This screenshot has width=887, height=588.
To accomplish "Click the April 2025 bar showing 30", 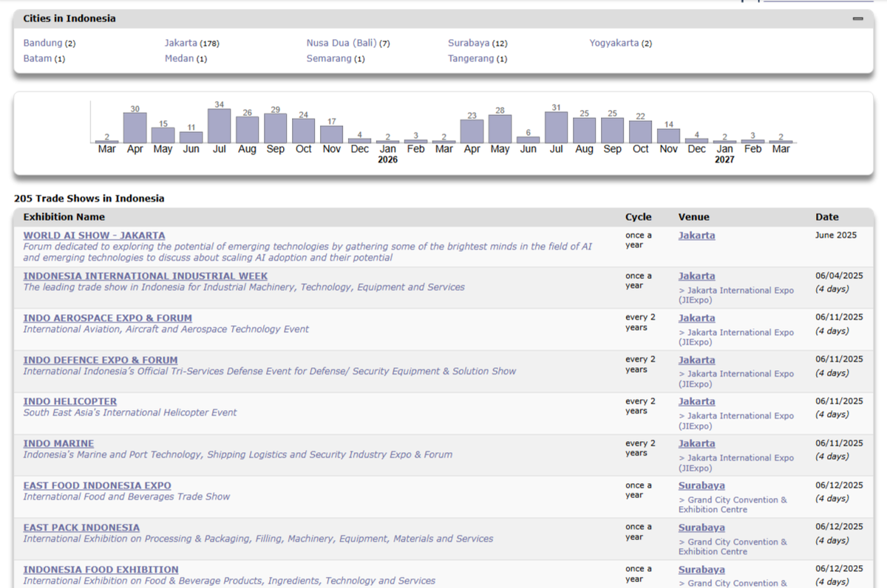I will pos(135,129).
